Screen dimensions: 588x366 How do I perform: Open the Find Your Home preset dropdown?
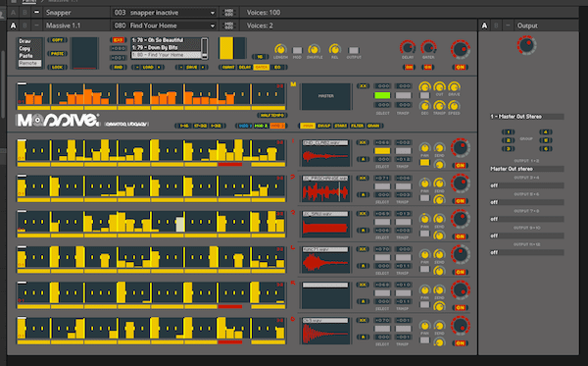pyautogui.click(x=164, y=26)
